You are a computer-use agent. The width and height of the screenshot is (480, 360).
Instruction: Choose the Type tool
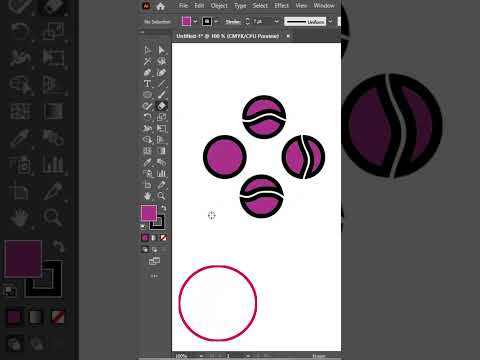point(148,84)
